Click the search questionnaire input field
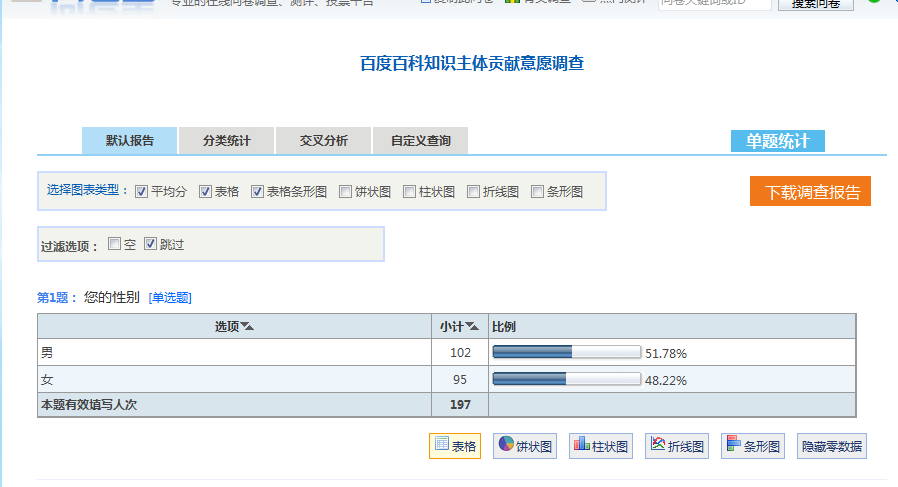Image resolution: width=898 pixels, height=487 pixels. click(x=715, y=4)
